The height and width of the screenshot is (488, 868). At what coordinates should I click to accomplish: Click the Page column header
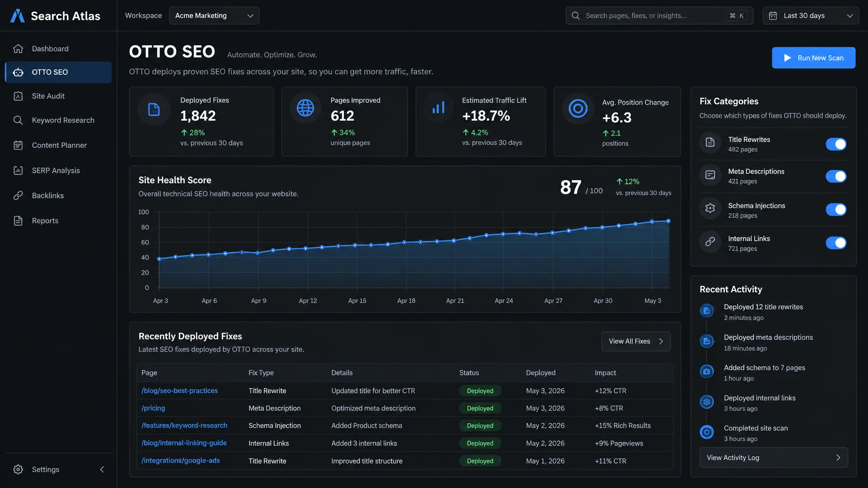[149, 373]
